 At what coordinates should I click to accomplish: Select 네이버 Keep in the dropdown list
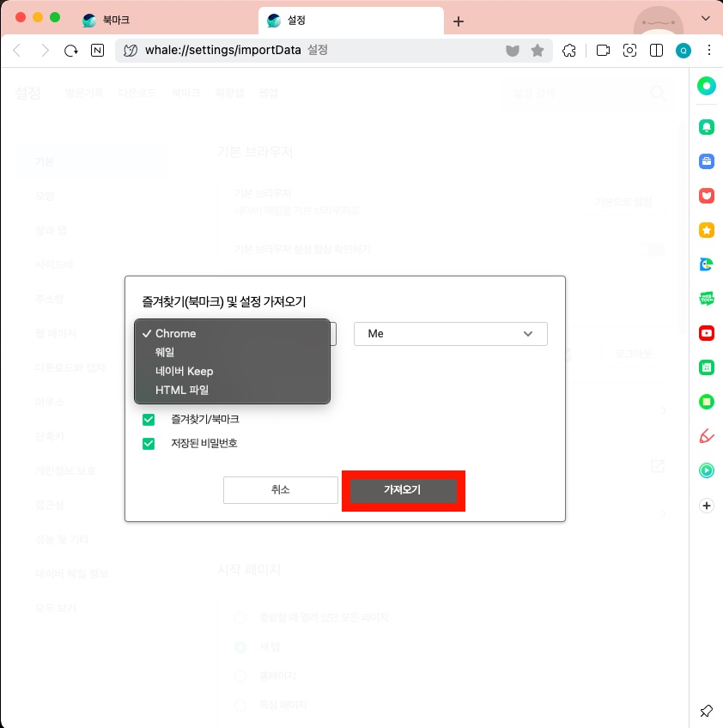[x=232, y=371]
